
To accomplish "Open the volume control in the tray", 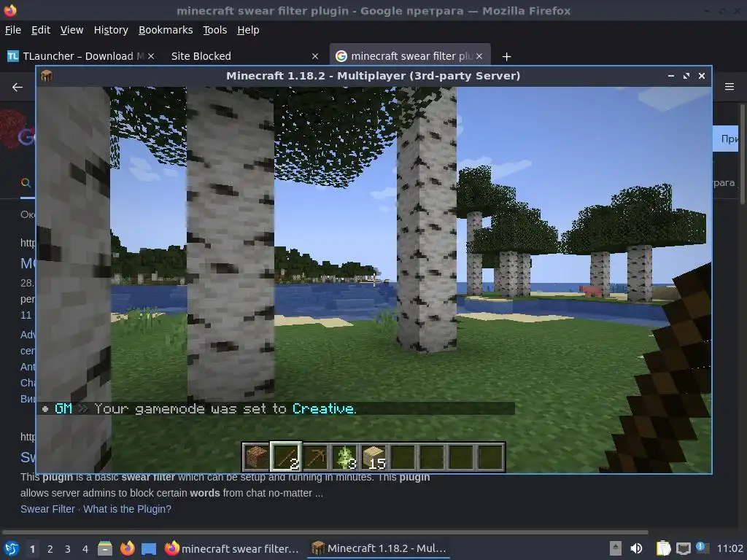I will 636,548.
